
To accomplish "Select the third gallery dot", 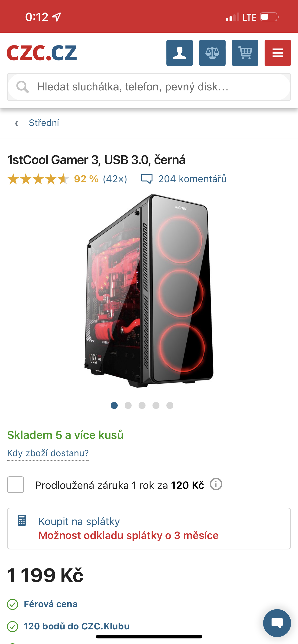I will click(x=142, y=405).
